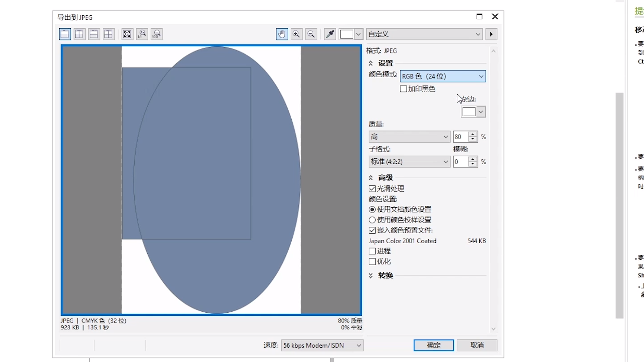The image size is (644, 362).
Task: Click the 杂边 white color swatch
Action: point(469,112)
